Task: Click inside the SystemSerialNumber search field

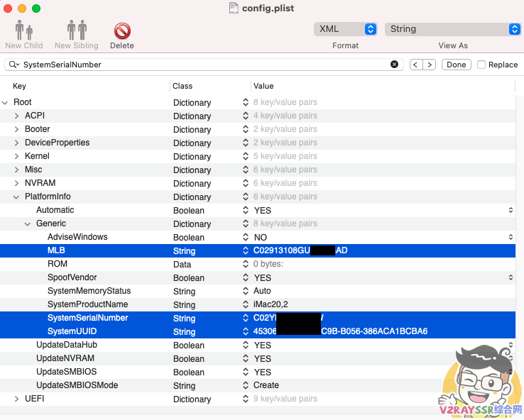Action: (x=199, y=65)
